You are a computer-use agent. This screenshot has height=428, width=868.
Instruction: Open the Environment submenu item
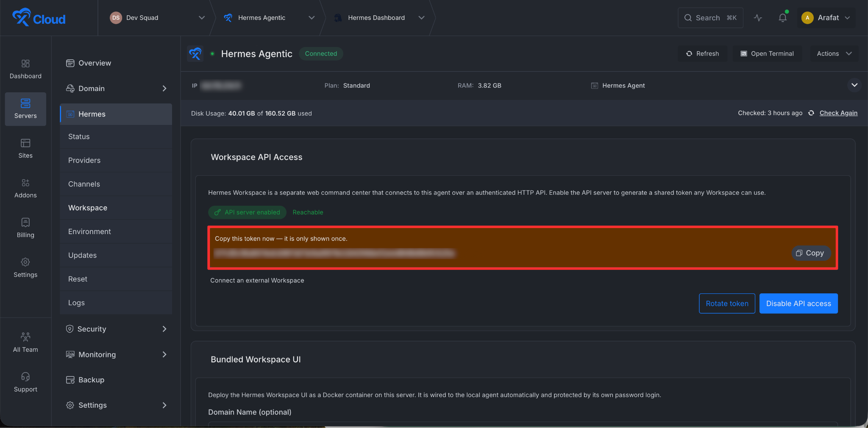[116, 232]
